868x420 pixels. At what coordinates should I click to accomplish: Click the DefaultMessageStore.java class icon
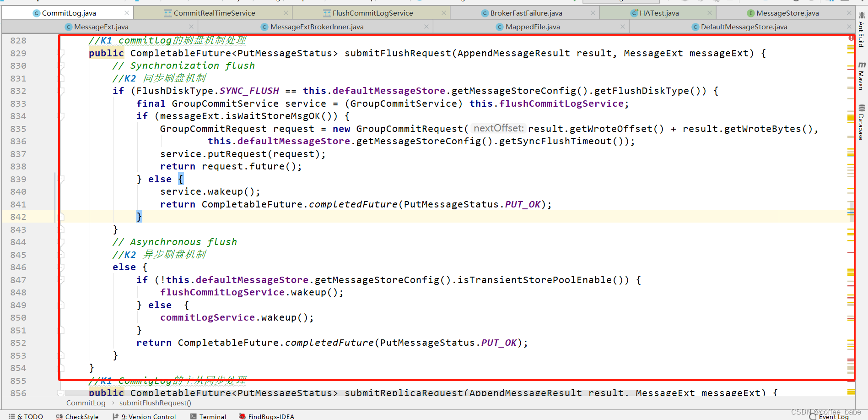pyautogui.click(x=695, y=27)
